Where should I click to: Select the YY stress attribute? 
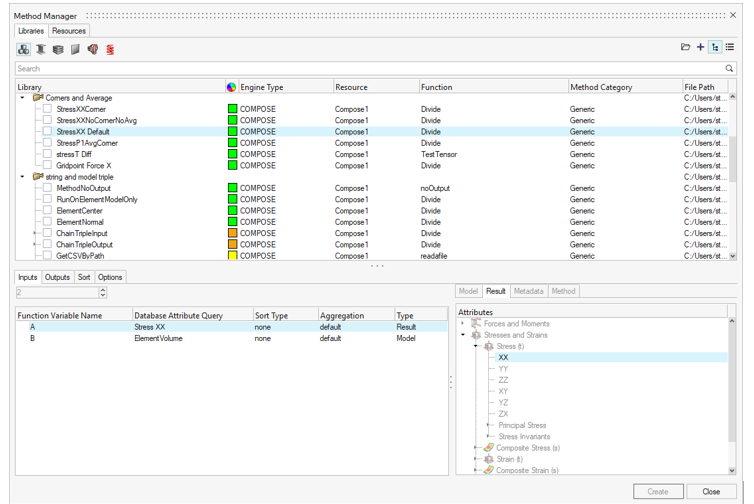tap(504, 369)
